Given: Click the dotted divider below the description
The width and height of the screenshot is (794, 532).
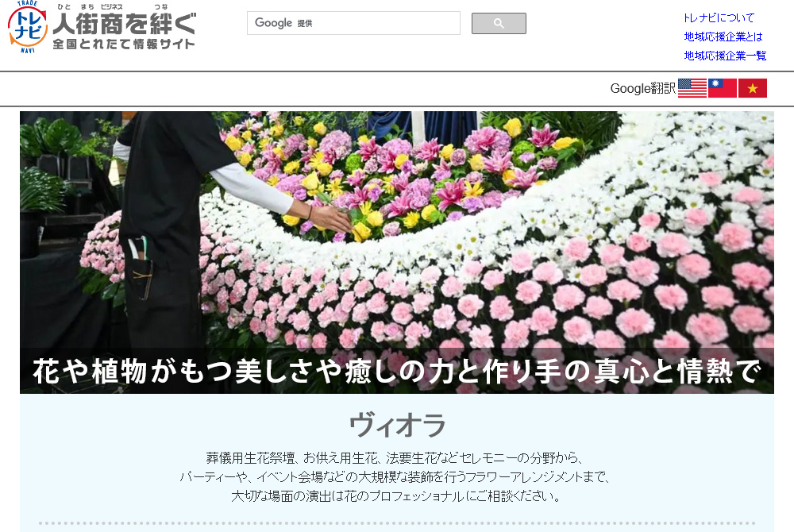Looking at the screenshot, I should (x=396, y=523).
